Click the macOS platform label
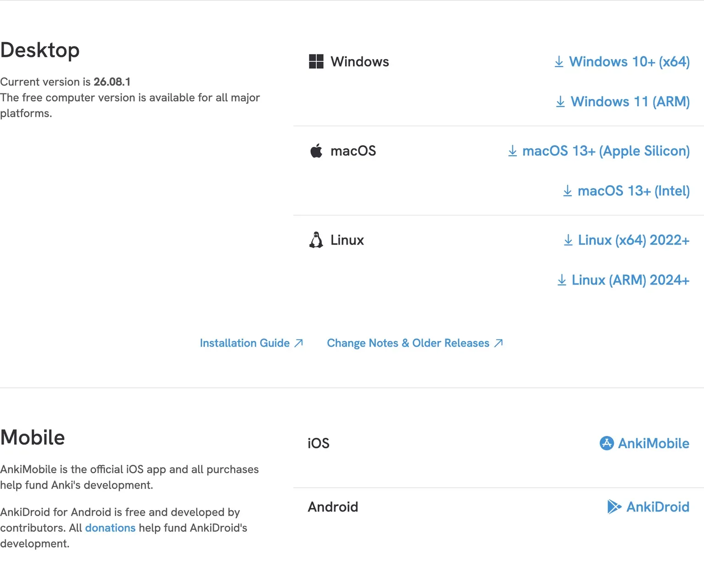The image size is (704, 588). (353, 151)
